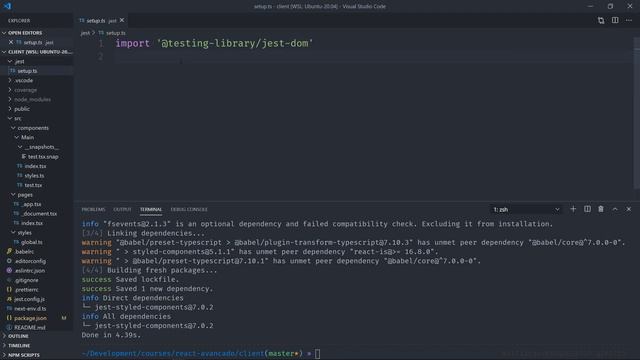The height and width of the screenshot is (360, 640).
Task: Expand the Outline section
Action: pos(37,336)
